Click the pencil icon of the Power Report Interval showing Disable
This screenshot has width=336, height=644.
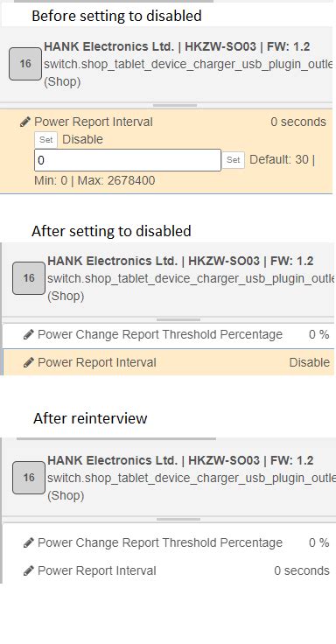[x=28, y=362]
